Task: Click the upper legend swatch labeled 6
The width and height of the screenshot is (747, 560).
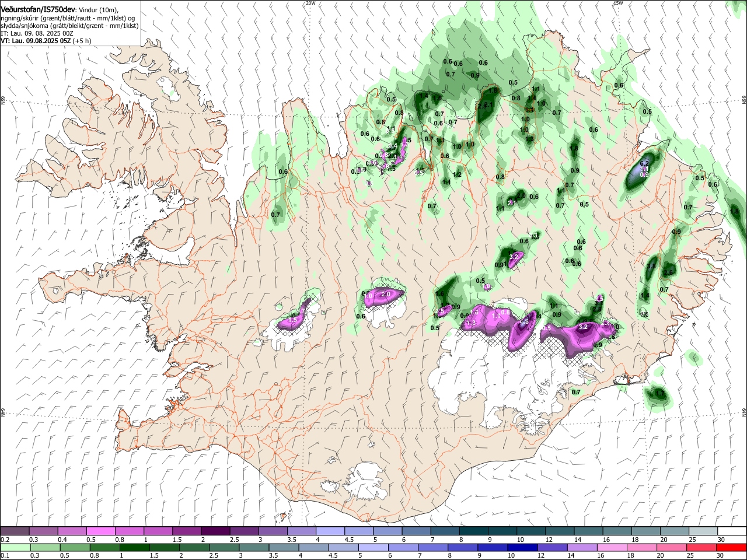Action: (416, 531)
